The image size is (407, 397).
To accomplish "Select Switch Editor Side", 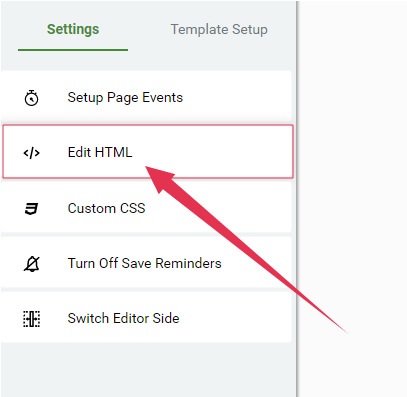I will [x=146, y=317].
